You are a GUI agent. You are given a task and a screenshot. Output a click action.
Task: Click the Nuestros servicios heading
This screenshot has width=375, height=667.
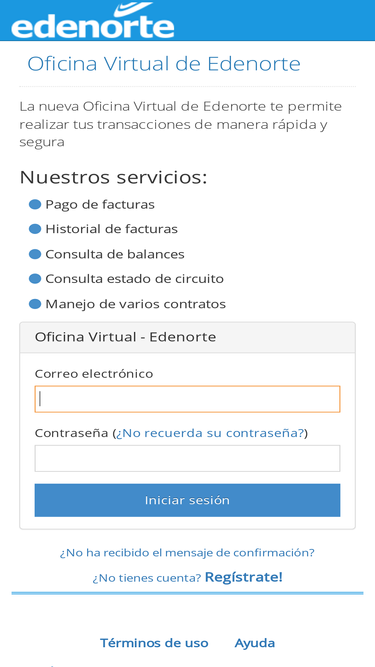coord(113,177)
